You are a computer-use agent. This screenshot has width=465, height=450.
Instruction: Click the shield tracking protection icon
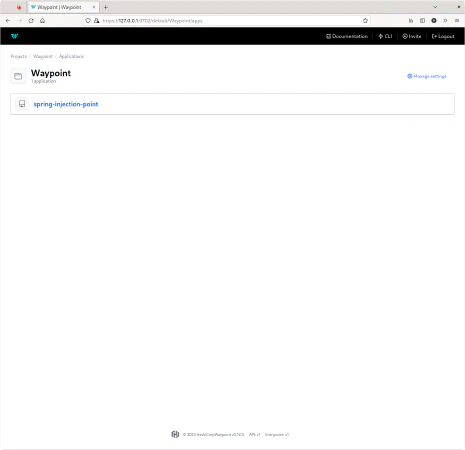click(x=88, y=21)
